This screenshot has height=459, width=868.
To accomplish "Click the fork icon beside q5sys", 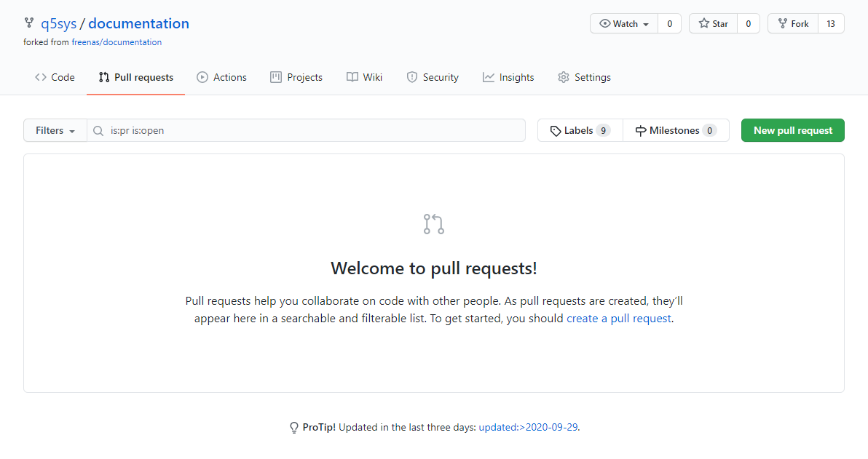I will (x=29, y=23).
